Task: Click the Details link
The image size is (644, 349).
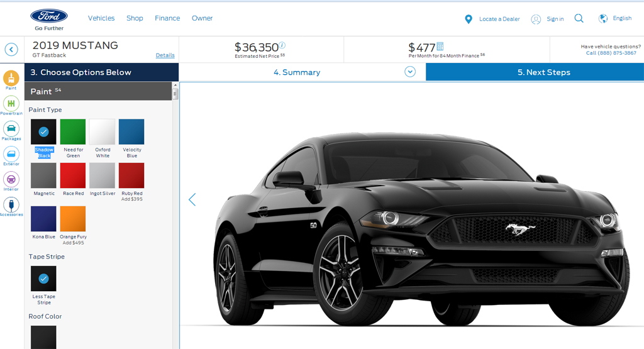Action: click(x=165, y=55)
